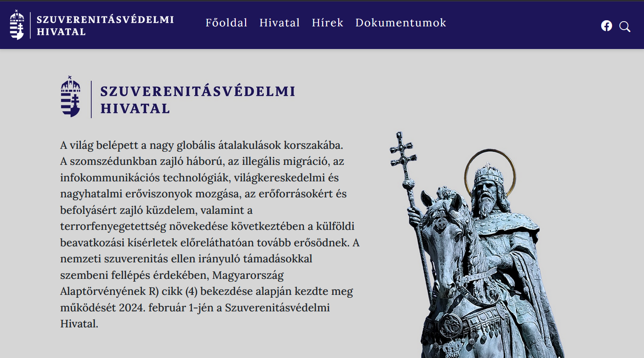Open the Facebook page icon

click(606, 26)
